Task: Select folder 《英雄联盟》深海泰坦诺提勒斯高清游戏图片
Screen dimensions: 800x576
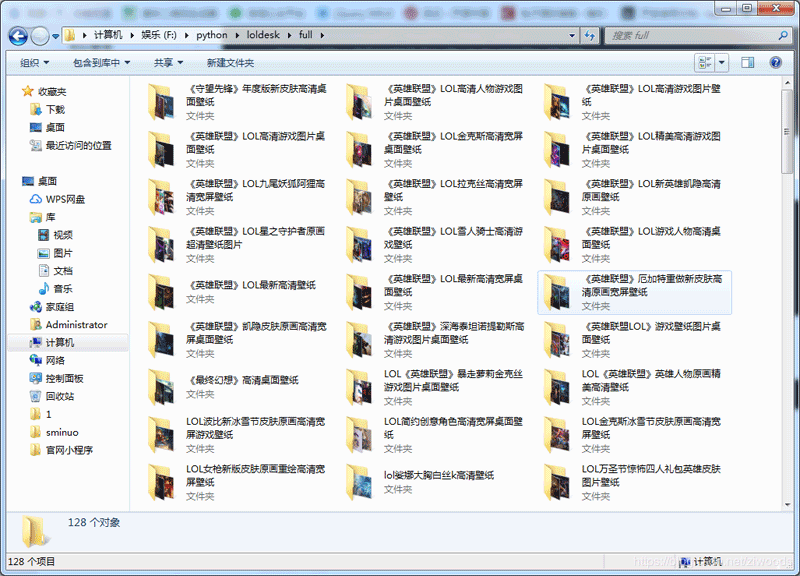Action: [436, 339]
